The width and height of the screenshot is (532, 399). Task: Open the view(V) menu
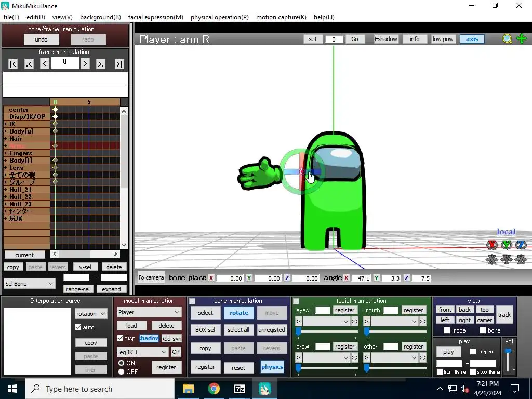pyautogui.click(x=62, y=17)
